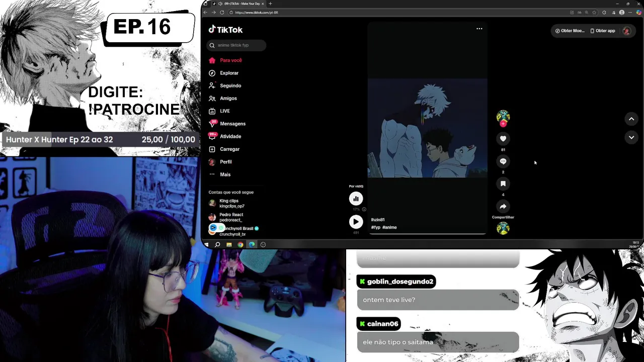
Task: Click the browser forward arrow
Action: [213, 12]
